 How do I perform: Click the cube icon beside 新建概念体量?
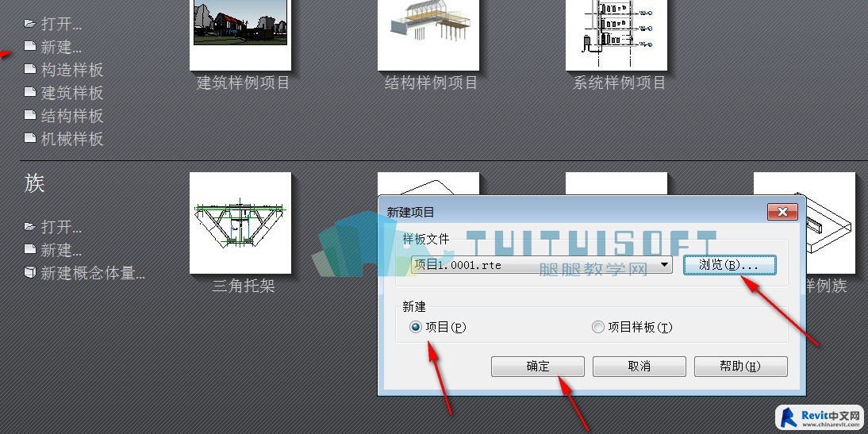(x=30, y=272)
